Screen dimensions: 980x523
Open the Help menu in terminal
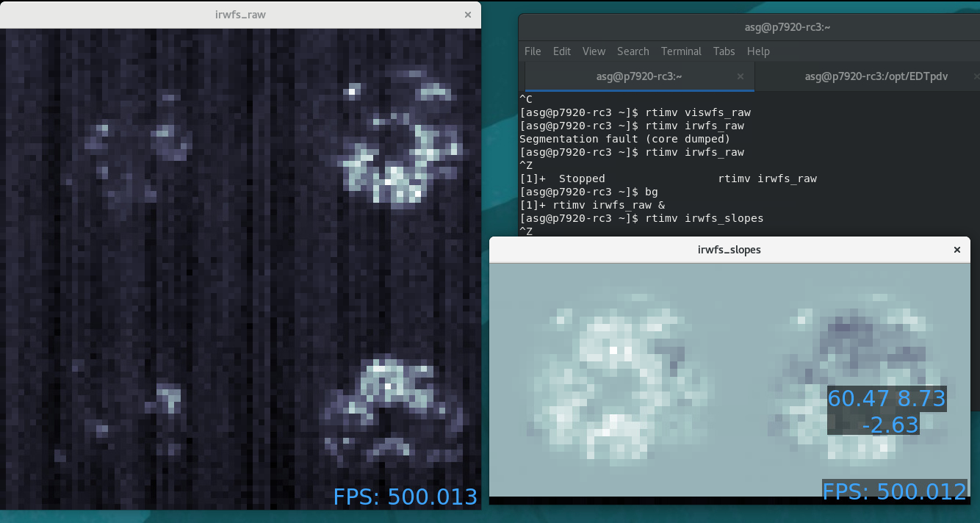[x=758, y=51]
